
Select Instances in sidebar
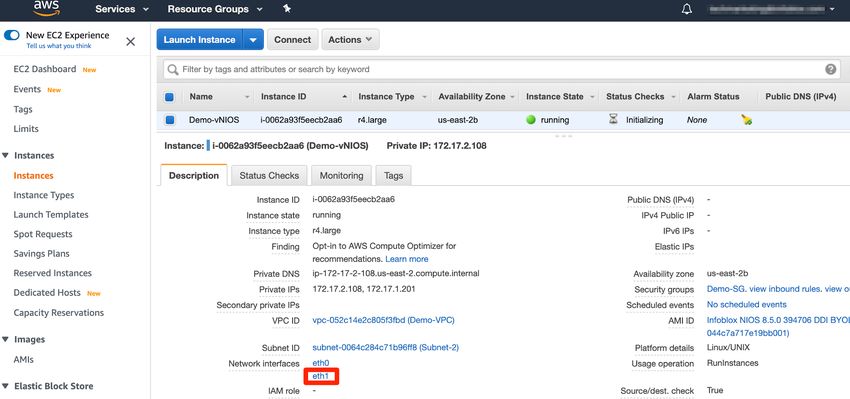[34, 176]
